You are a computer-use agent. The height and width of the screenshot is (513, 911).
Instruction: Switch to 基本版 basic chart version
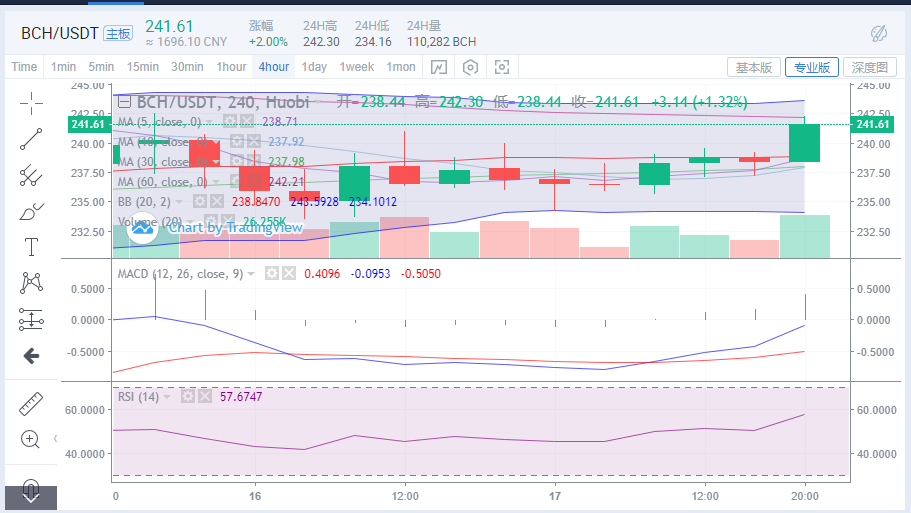[x=754, y=67]
